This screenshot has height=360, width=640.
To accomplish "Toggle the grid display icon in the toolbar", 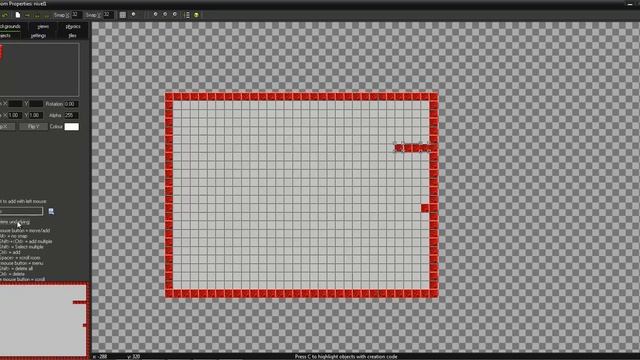I will tap(122, 15).
